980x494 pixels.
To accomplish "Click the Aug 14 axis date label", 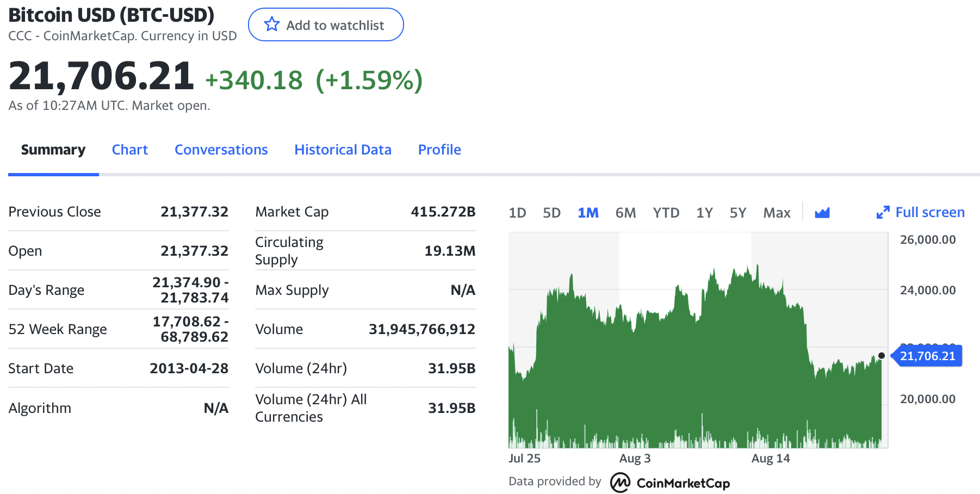I will (x=771, y=458).
